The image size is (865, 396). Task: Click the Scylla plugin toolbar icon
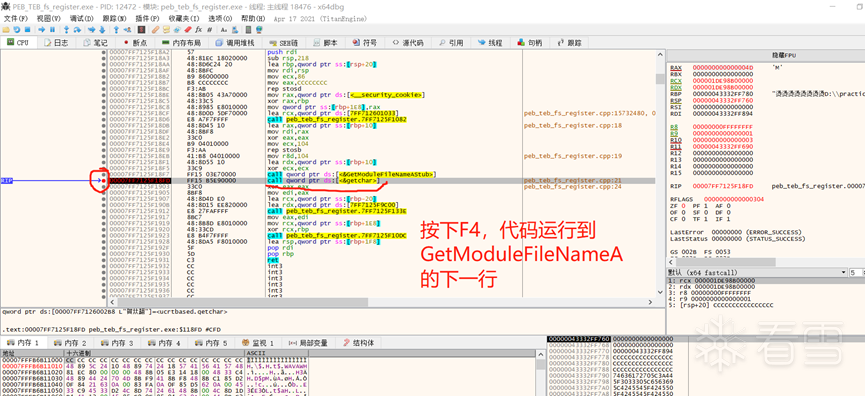[142, 29]
